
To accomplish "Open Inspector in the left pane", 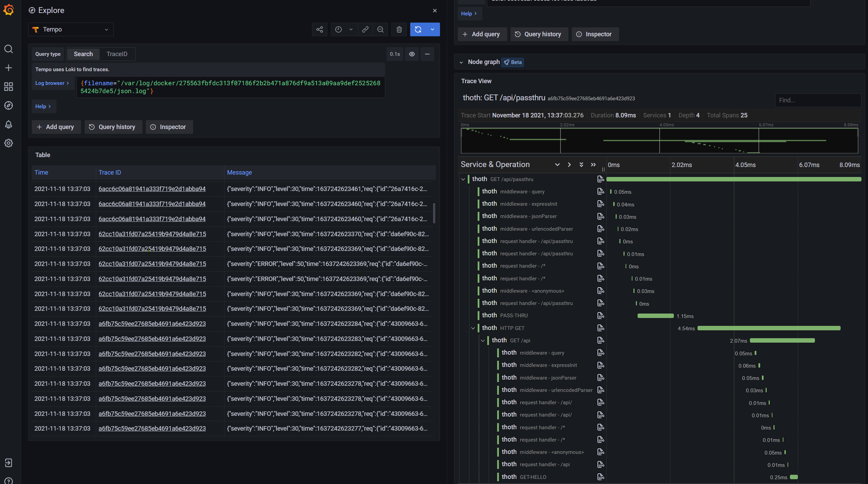I will coord(169,127).
